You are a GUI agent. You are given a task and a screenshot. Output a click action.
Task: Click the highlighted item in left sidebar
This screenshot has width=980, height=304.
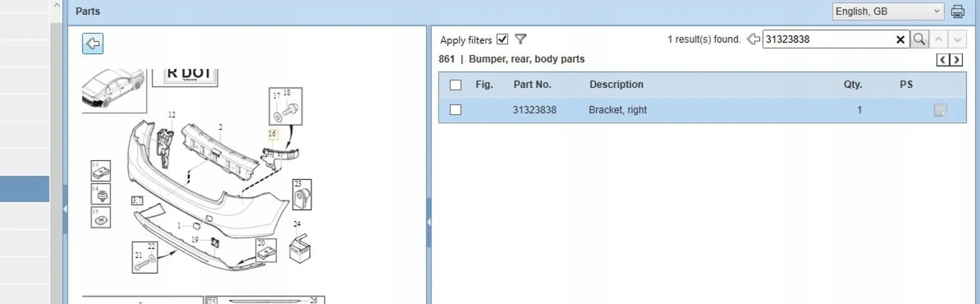pos(25,189)
